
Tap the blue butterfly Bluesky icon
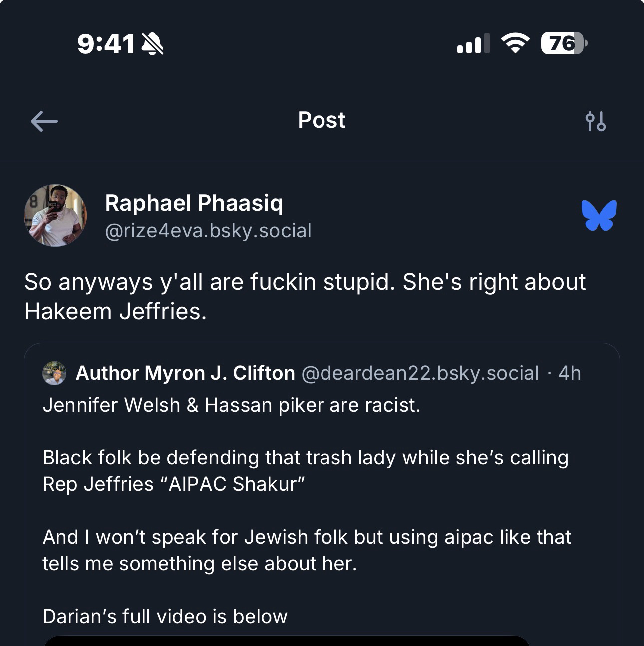(x=599, y=215)
